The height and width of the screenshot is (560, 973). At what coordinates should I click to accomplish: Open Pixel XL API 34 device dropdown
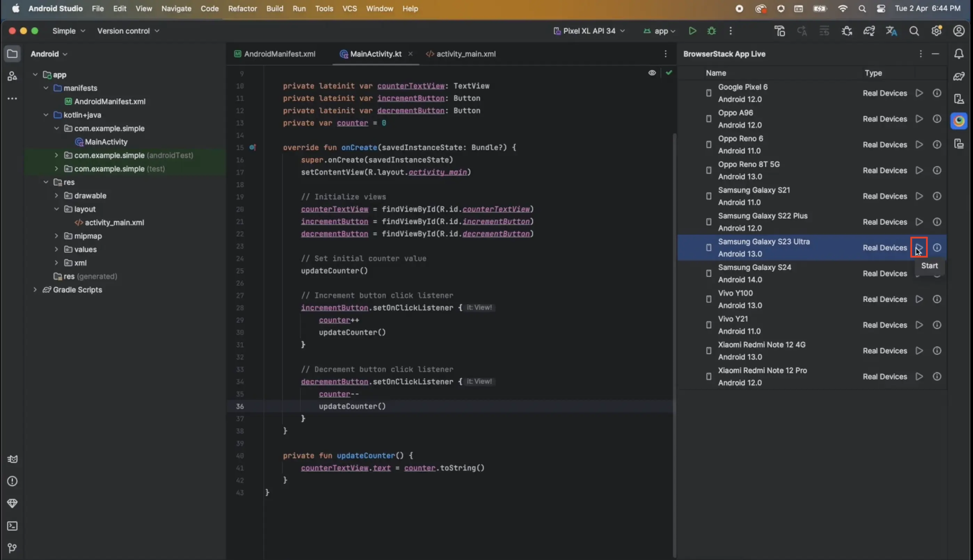pos(589,31)
